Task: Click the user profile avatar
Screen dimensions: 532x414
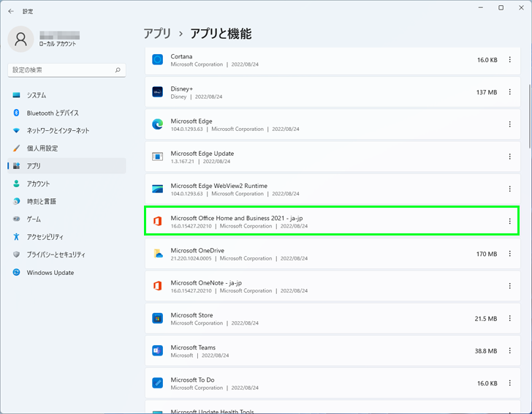Action: point(20,39)
